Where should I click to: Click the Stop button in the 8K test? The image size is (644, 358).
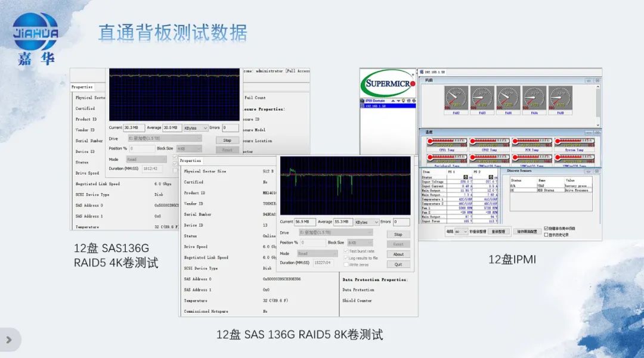[398, 235]
